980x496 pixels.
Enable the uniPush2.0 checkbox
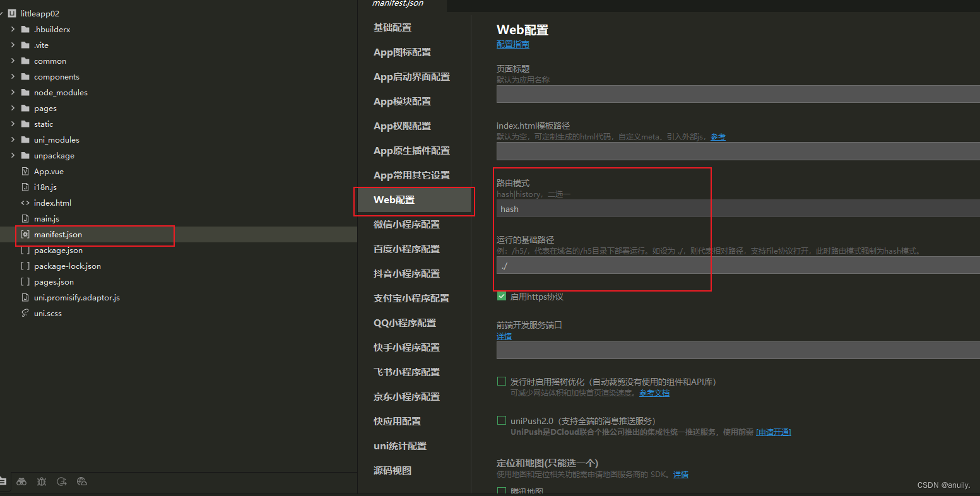click(x=501, y=420)
